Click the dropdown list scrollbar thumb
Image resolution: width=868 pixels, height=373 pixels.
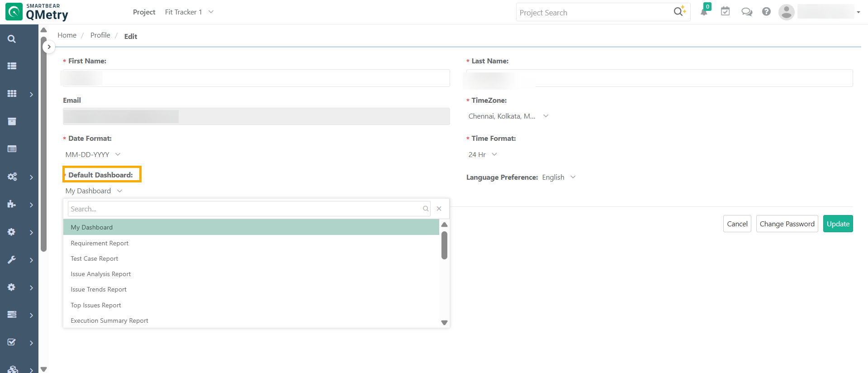(x=444, y=245)
